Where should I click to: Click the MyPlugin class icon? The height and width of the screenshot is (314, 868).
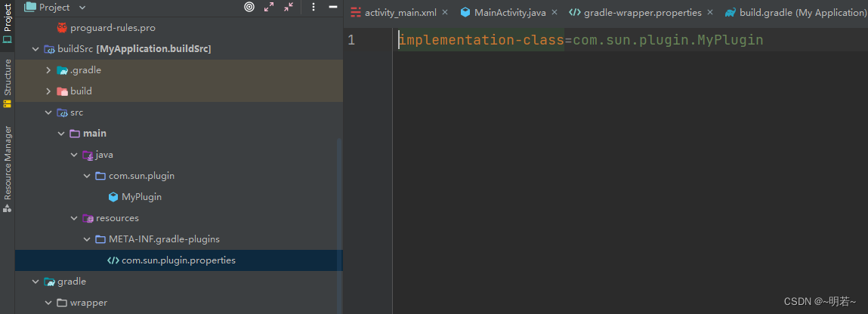click(113, 197)
